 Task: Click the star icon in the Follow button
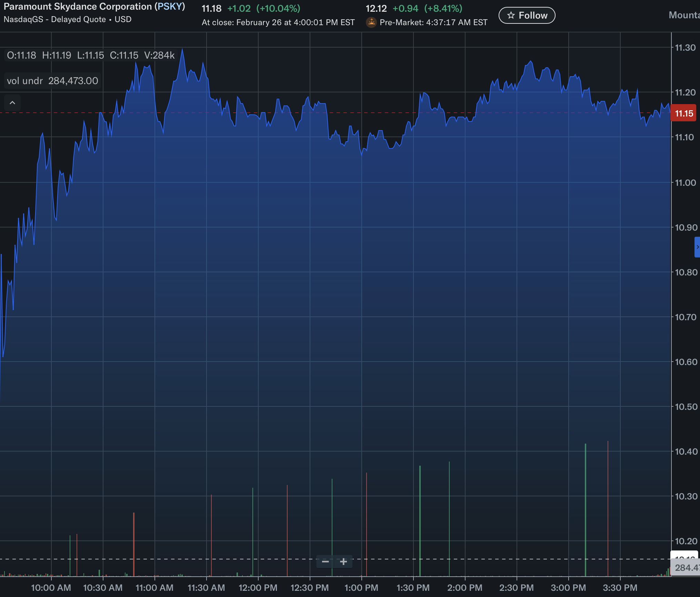(511, 16)
